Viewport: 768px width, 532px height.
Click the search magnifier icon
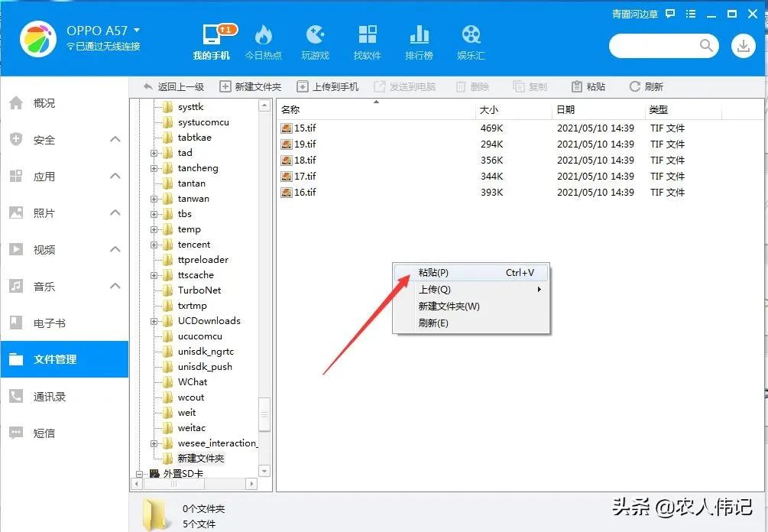(x=706, y=46)
